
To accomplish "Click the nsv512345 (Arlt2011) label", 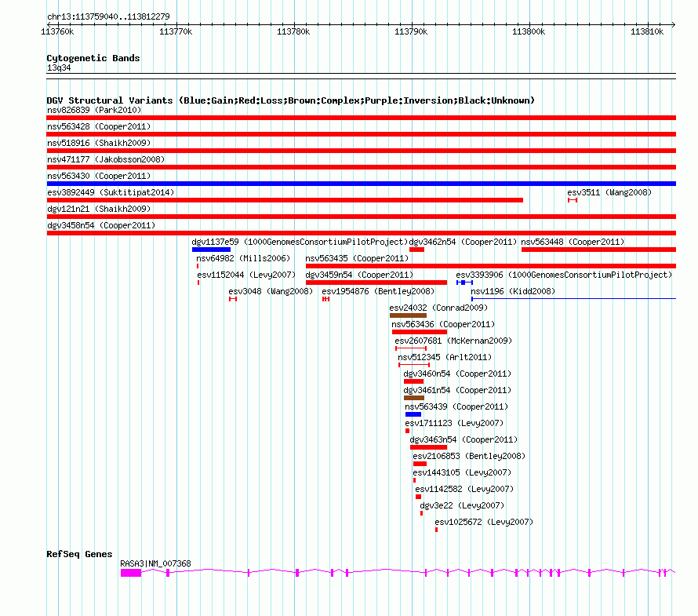I will pos(444,357).
